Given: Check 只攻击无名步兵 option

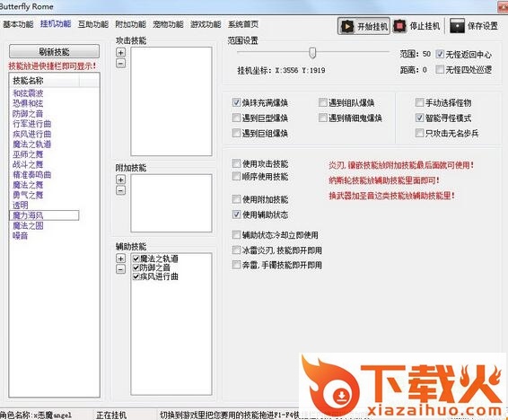Looking at the screenshot, I should pos(419,133).
